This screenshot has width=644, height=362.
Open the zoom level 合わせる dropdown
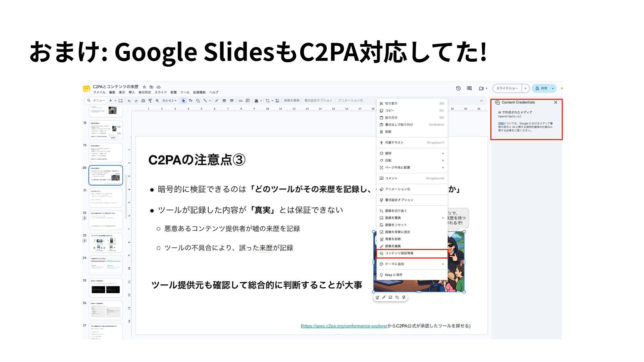[x=169, y=101]
